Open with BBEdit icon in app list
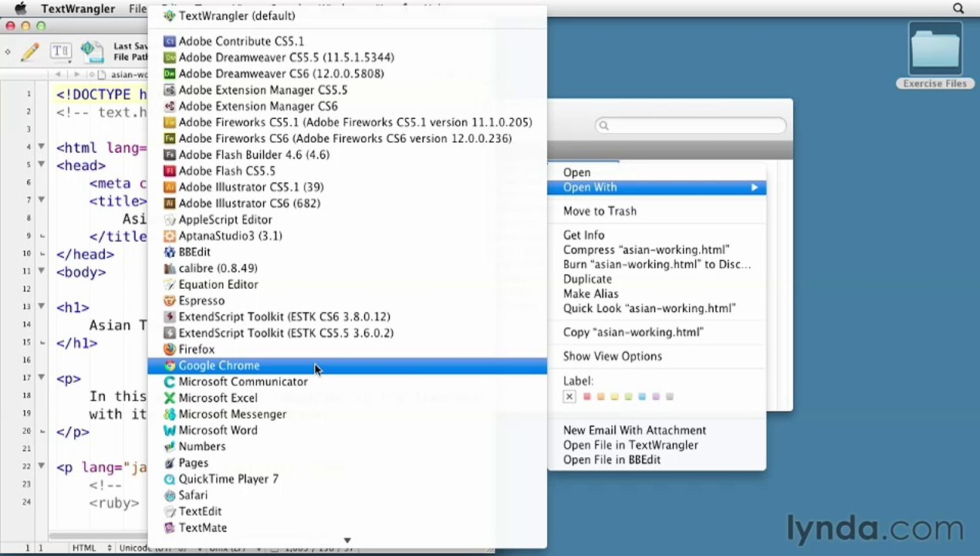Screen dimensions: 980x556 click(170, 252)
